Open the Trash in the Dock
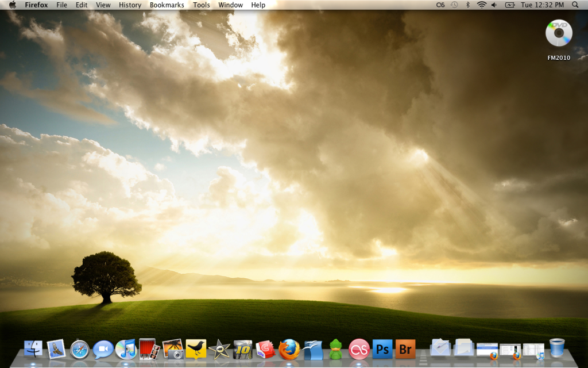588x368 pixels. click(557, 348)
